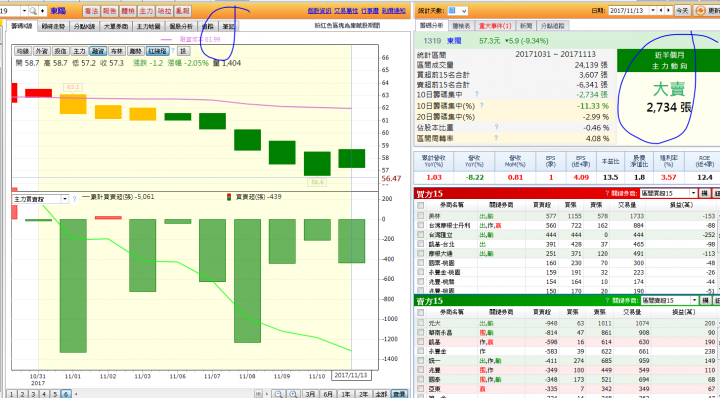Toggle the 融資 chart overlay
720x398 pixels.
[x=97, y=51]
